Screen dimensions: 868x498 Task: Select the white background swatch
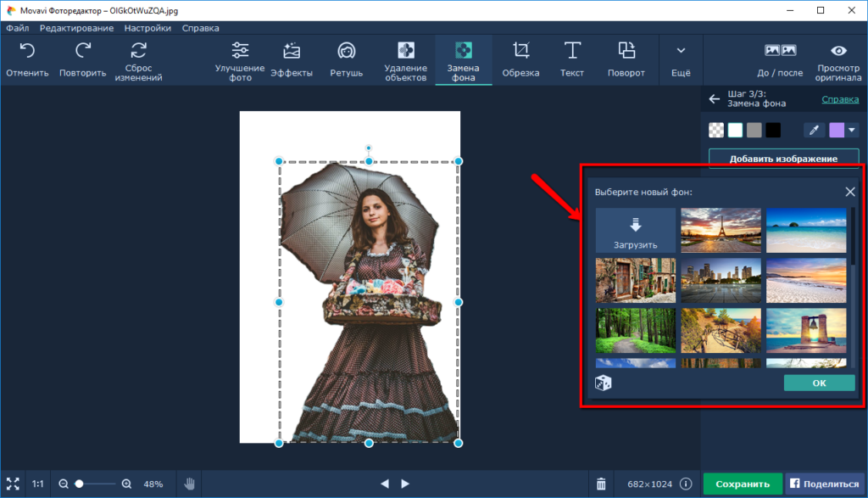(x=735, y=130)
